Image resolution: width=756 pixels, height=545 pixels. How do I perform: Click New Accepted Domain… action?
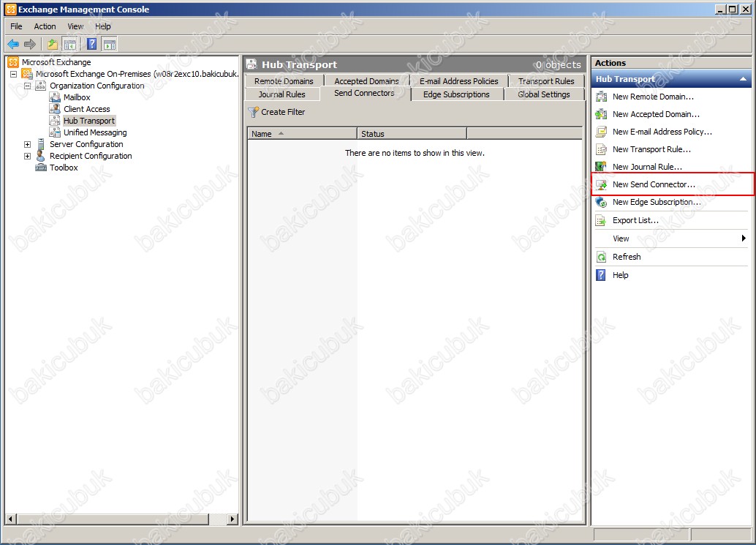[x=656, y=114]
